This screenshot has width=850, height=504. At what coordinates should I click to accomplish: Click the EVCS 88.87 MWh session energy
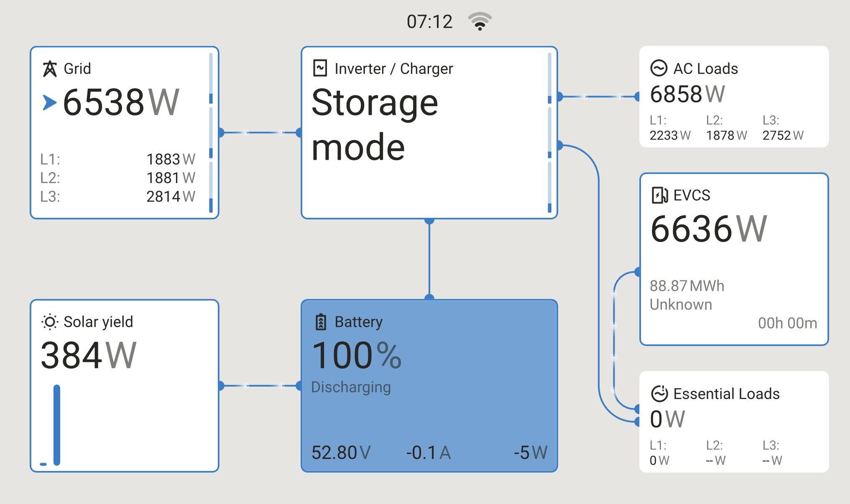[687, 286]
